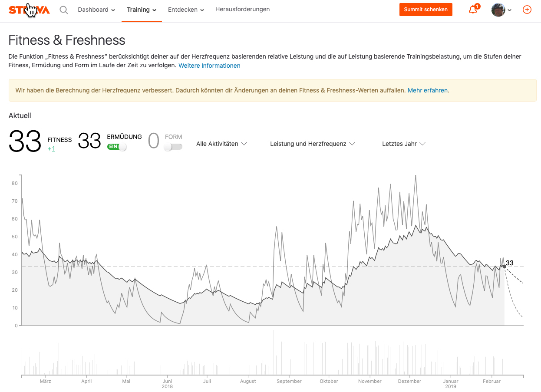Expand the Dashboard menu
Image resolution: width=541 pixels, height=392 pixels.
pyautogui.click(x=96, y=9)
